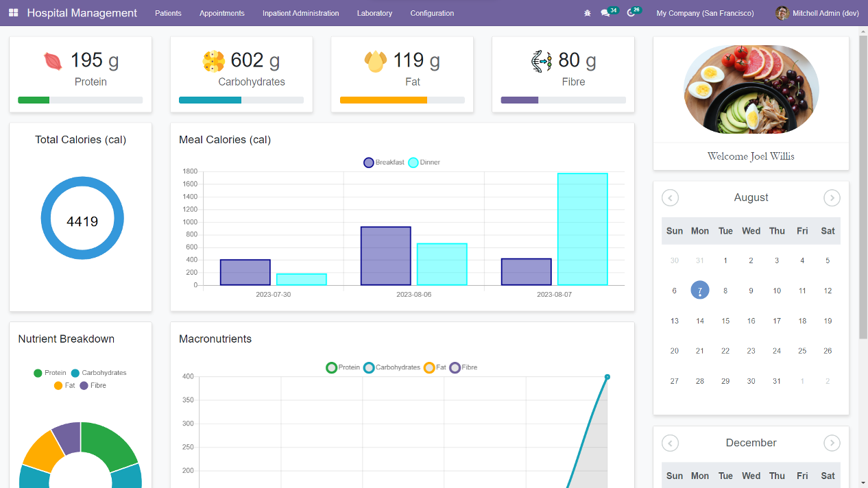Click the Hospital Management app title
Viewport: 868px width, 488px height.
82,13
